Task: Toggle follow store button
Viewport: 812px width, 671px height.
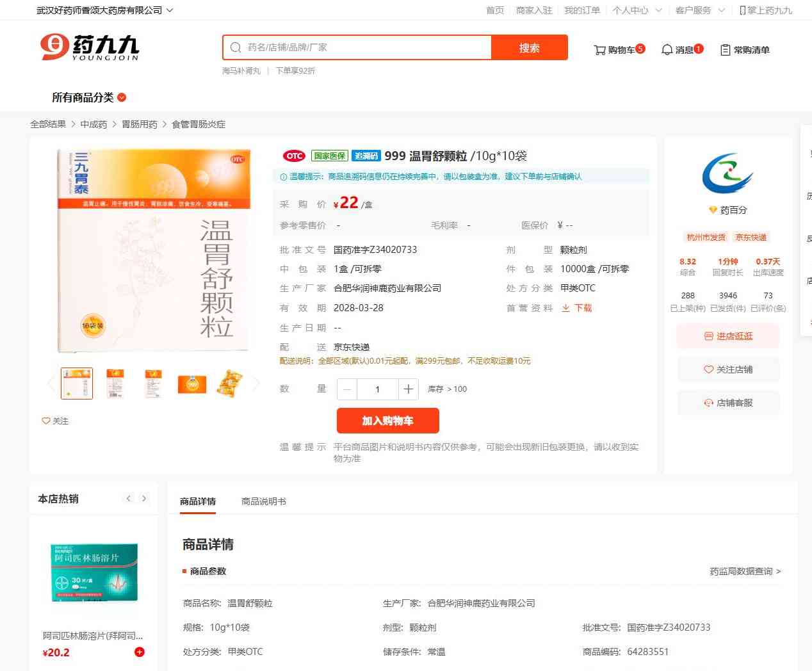Action: tap(728, 369)
